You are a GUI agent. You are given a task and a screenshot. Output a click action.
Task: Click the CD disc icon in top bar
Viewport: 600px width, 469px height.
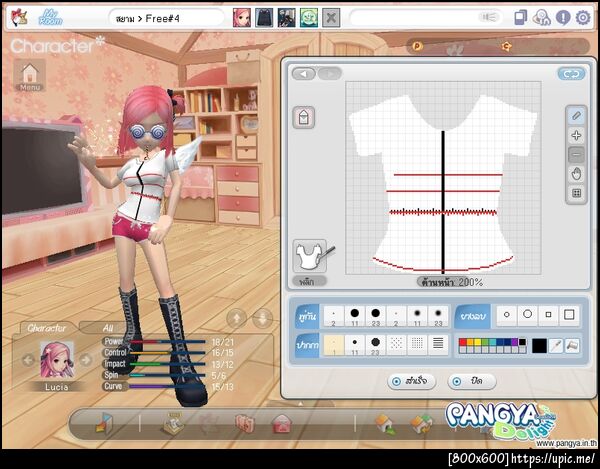point(541,18)
